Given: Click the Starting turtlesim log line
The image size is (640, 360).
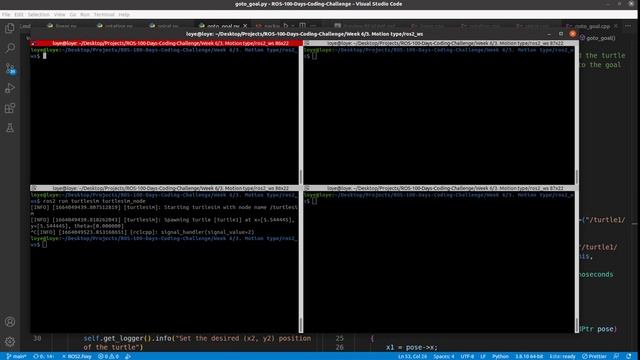Looking at the screenshot, I should pyautogui.click(x=164, y=210).
